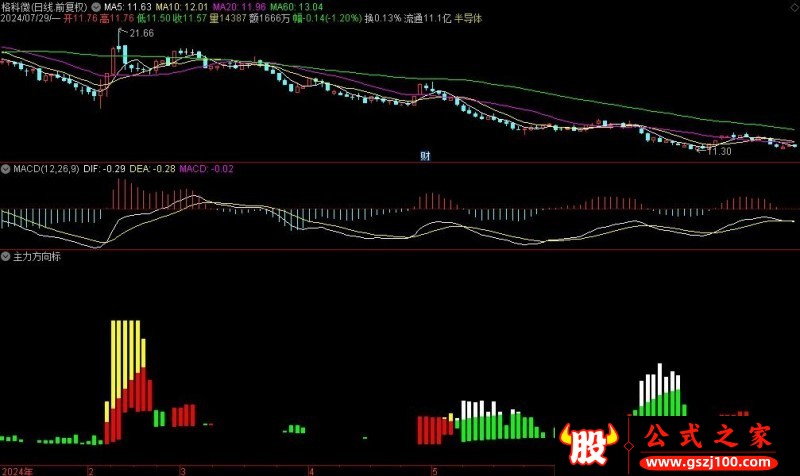Image resolution: width=800 pixels, height=476 pixels.
Task: Click the 开11.76 open price value
Action: point(80,18)
